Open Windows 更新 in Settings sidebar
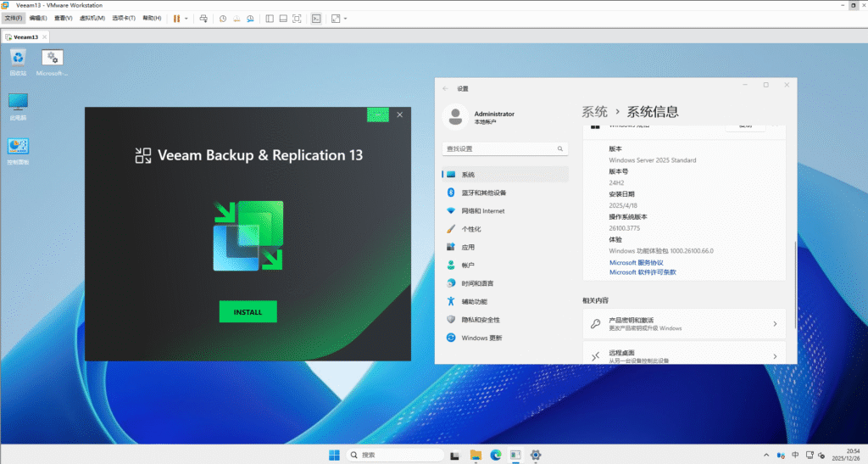Screen dimensions: 868x464 (481, 338)
